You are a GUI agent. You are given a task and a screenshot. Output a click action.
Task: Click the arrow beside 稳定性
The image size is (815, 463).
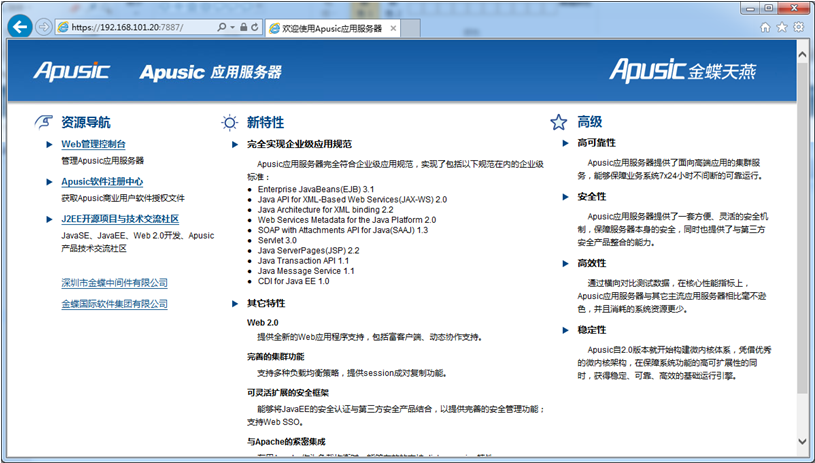[x=566, y=330]
